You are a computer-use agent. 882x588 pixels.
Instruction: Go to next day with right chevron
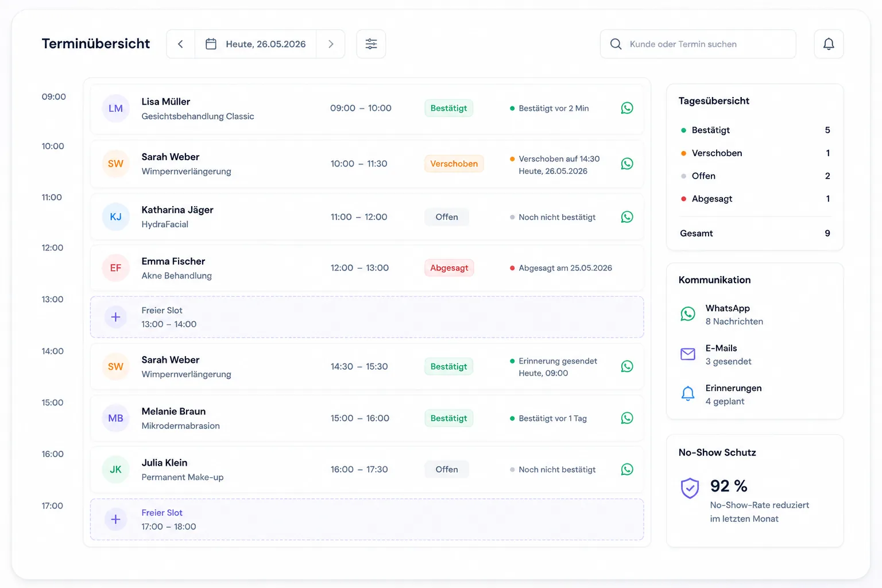point(331,44)
